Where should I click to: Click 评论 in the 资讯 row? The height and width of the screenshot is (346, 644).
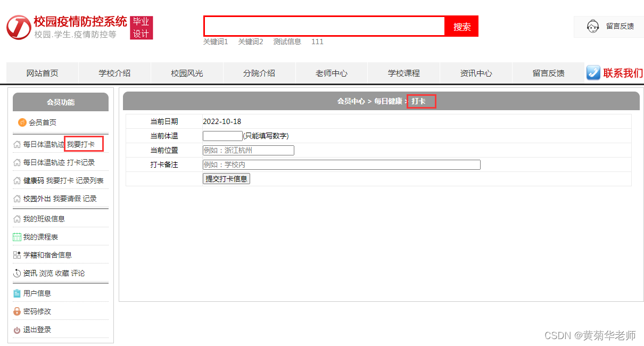point(78,273)
